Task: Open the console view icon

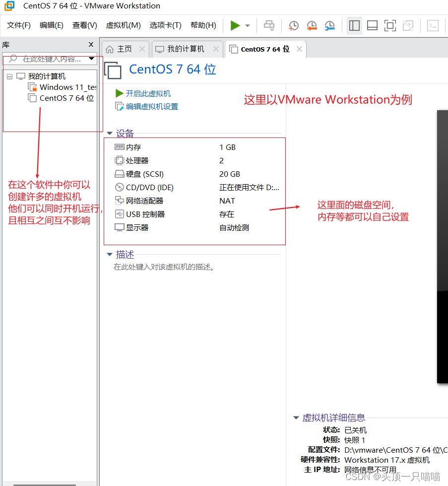Action: pyautogui.click(x=433, y=25)
